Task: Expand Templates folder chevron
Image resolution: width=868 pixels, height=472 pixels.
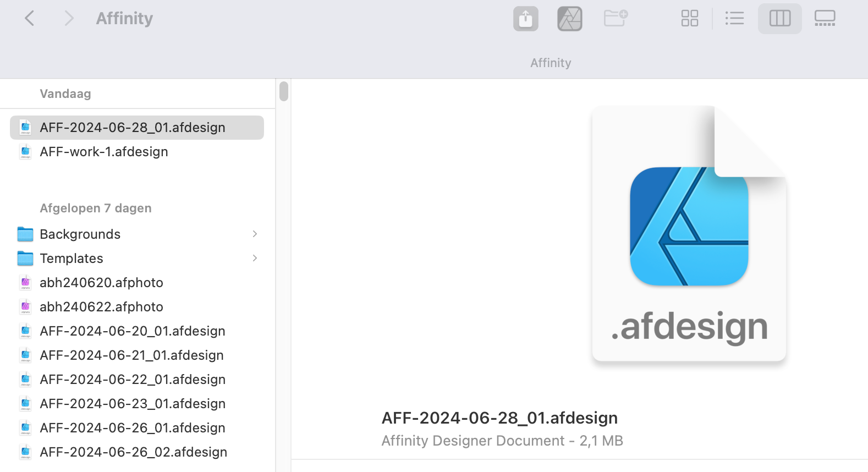Action: 255,259
